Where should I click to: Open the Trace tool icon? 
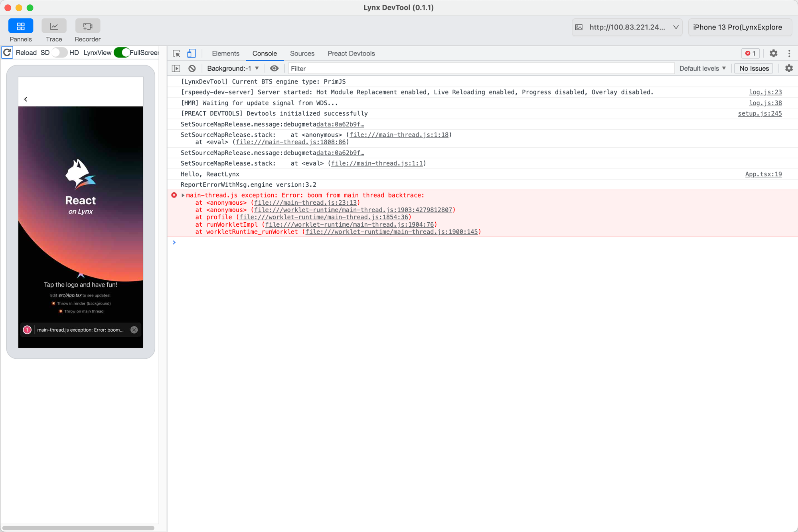pos(54,26)
